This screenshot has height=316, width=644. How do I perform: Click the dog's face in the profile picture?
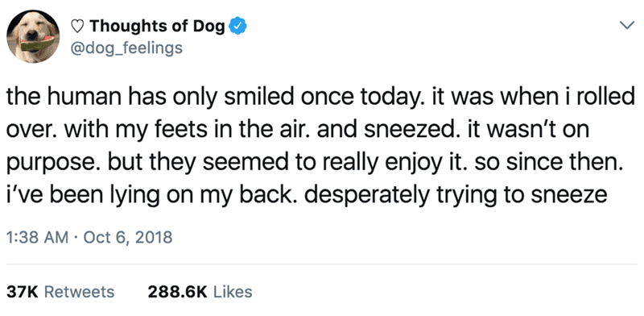coord(35,31)
